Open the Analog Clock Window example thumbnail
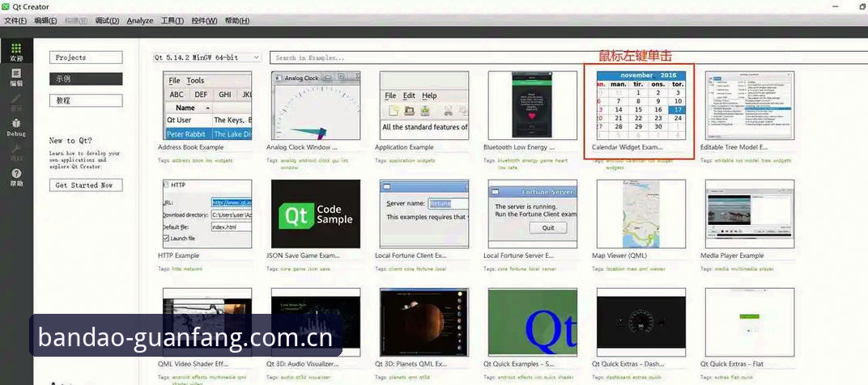The width and height of the screenshot is (868, 385). click(316, 105)
